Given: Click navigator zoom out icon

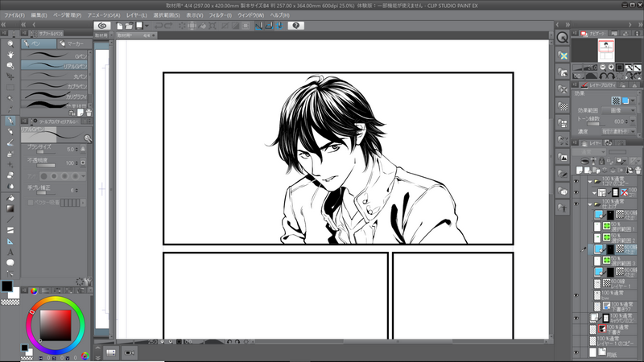Looking at the screenshot, I should [602, 67].
